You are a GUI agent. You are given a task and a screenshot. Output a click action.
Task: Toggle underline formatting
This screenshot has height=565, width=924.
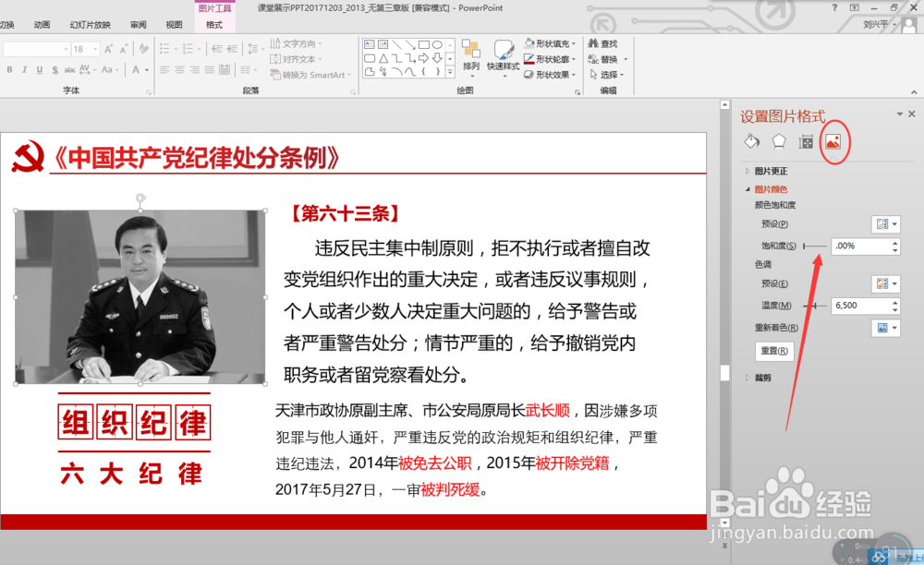37,69
